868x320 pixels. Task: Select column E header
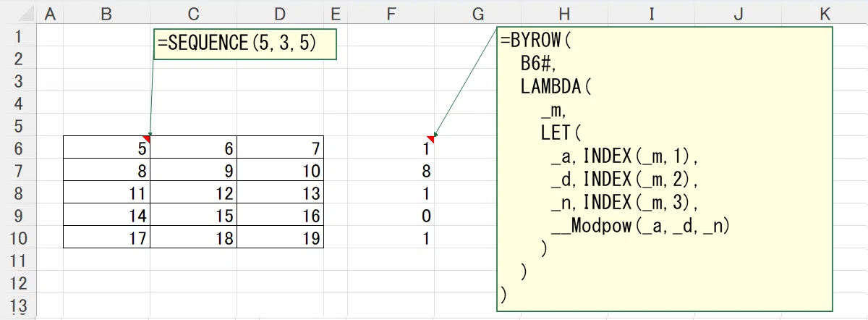[335, 13]
